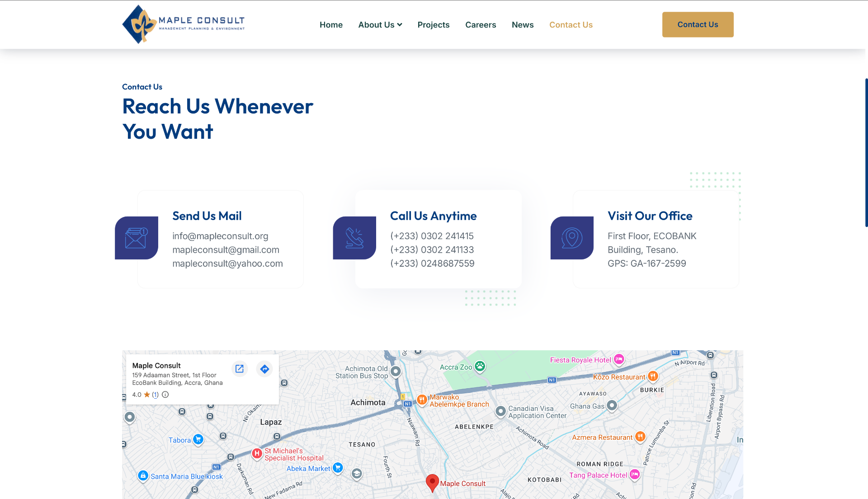This screenshot has height=499, width=868.
Task: Click info@mapleconsult.org email
Action: 220,236
